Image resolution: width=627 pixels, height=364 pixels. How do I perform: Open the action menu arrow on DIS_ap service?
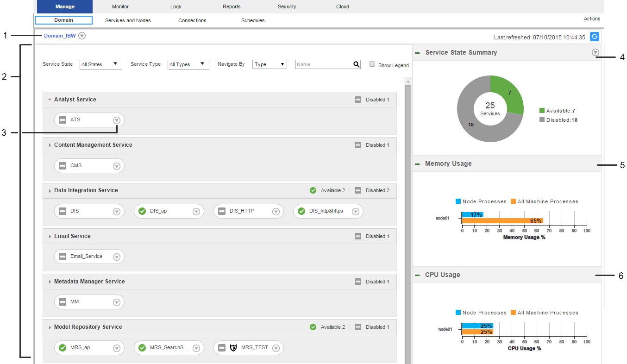click(196, 211)
